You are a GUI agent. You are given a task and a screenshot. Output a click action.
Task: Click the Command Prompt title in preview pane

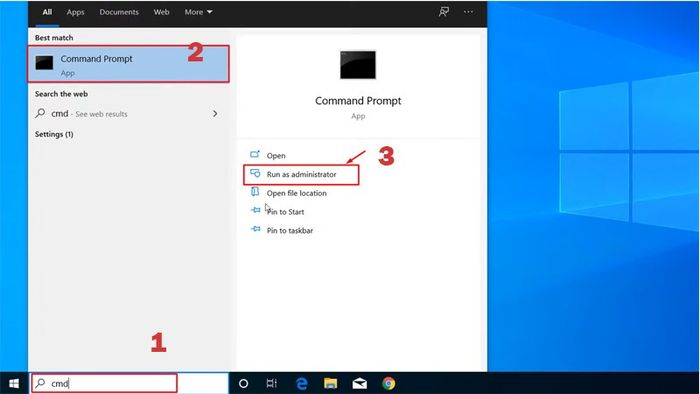358,101
